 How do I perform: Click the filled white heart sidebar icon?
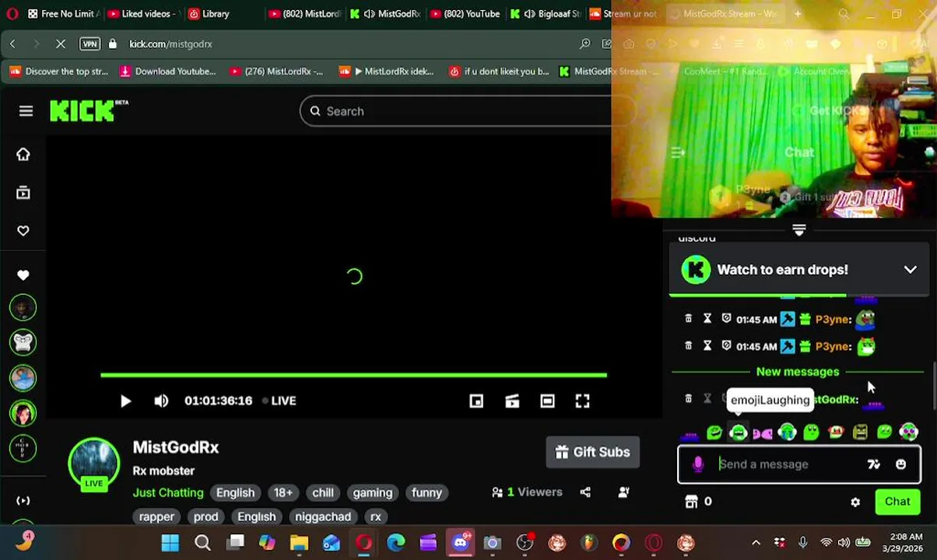point(23,275)
